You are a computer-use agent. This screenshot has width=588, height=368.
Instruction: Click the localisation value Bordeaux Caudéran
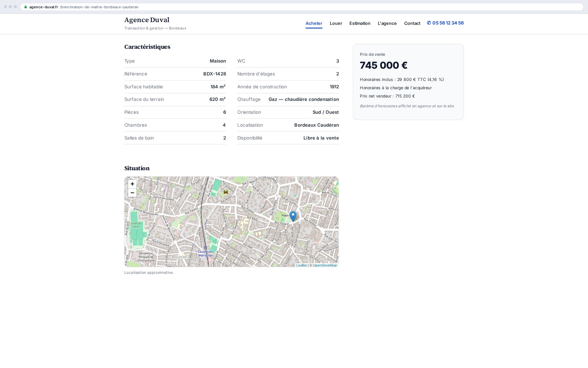click(317, 125)
